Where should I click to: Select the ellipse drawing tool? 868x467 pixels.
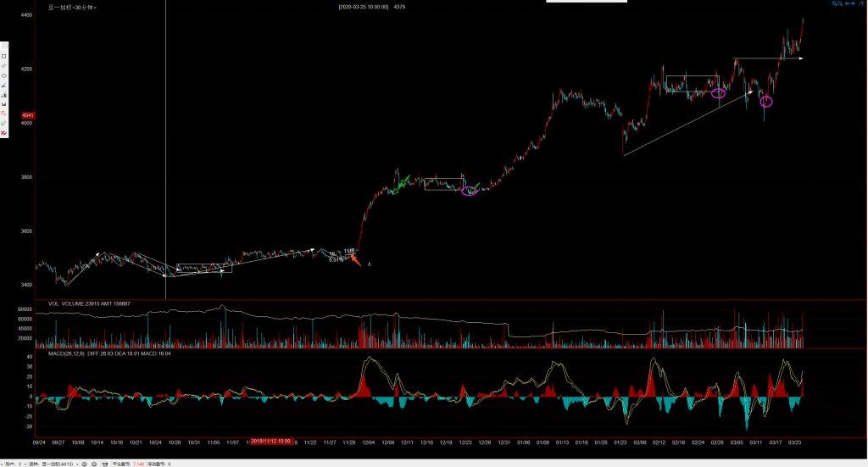pyautogui.click(x=4, y=75)
